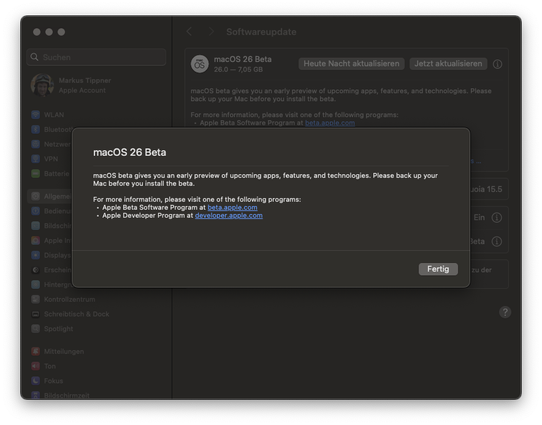Click the question mark help button
The height and width of the screenshot is (425, 542).
point(505,312)
